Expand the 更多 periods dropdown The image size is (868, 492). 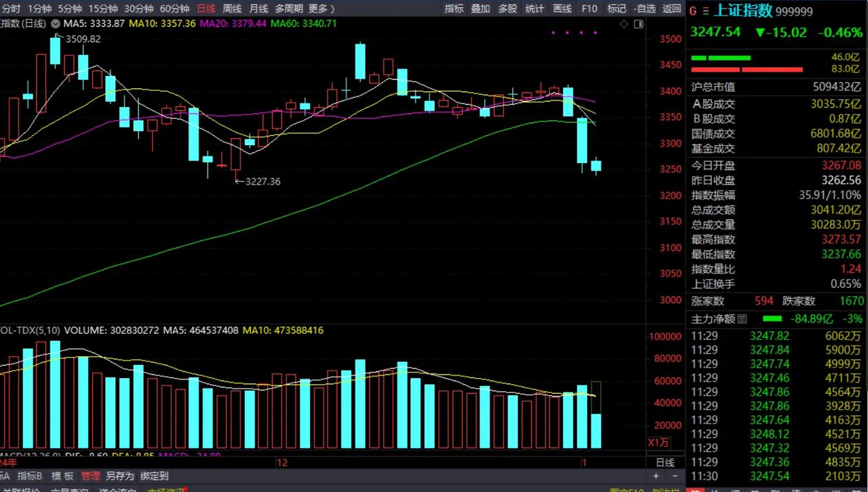pos(321,9)
